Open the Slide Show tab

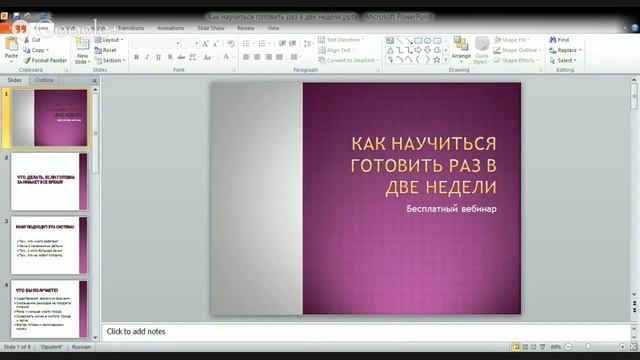point(211,28)
